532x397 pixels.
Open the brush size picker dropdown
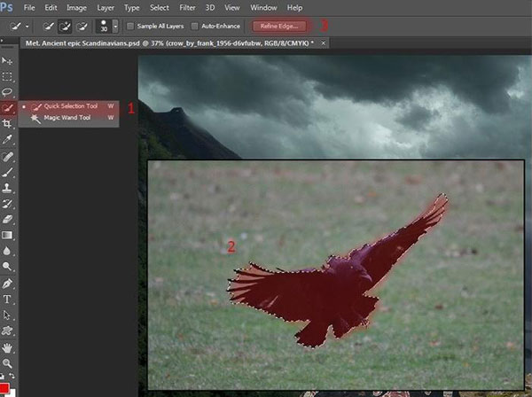pyautogui.click(x=115, y=26)
